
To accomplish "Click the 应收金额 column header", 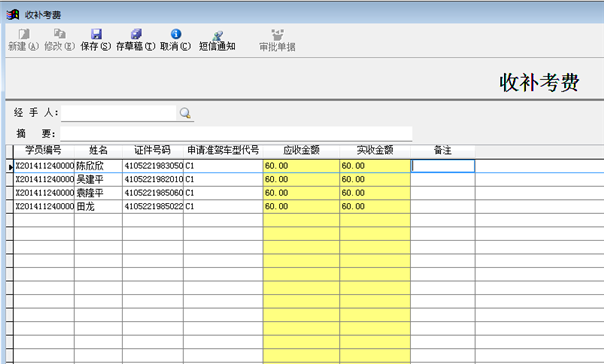I will [x=302, y=151].
